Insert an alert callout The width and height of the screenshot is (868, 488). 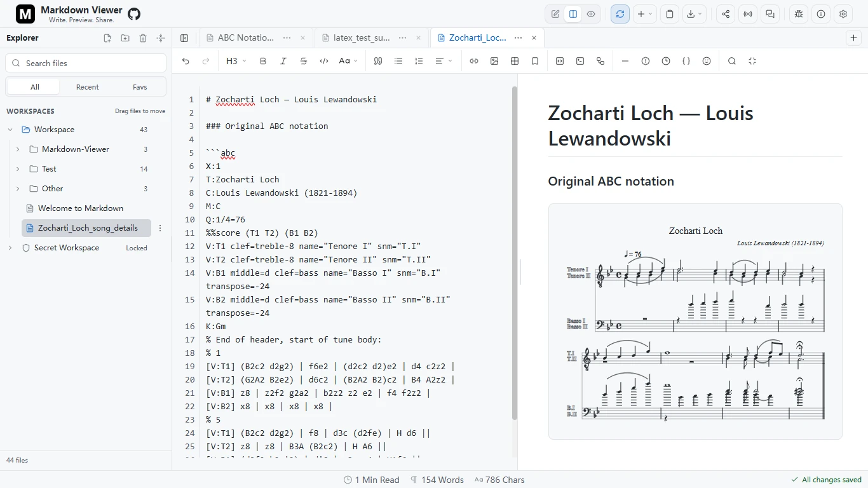tap(646, 61)
